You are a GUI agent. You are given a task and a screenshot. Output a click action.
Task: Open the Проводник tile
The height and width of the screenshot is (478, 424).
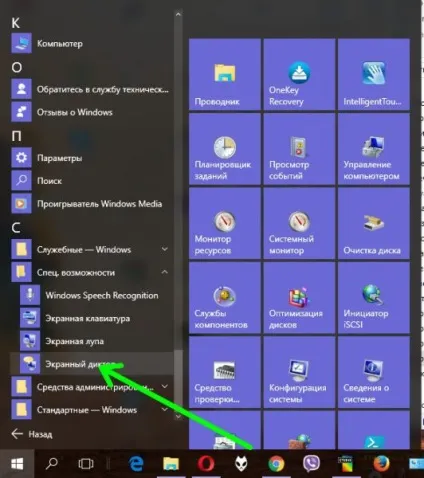tap(225, 74)
